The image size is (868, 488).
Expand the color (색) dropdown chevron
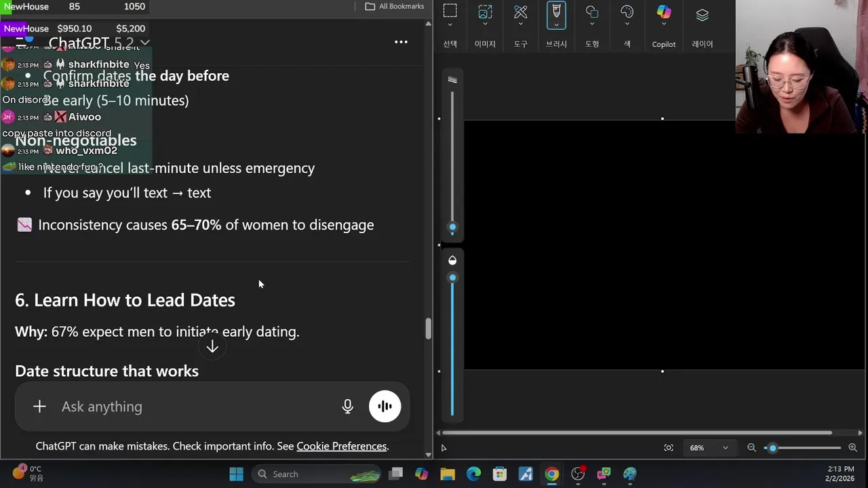pyautogui.click(x=627, y=25)
